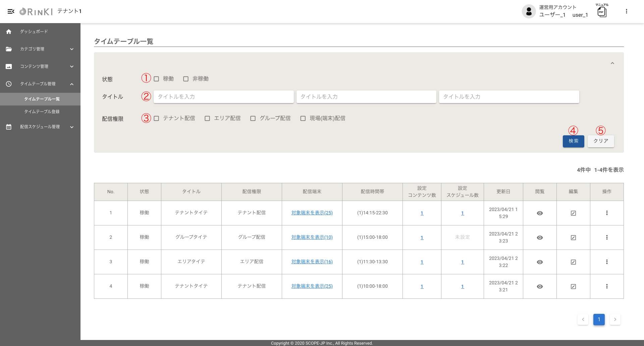Toggle the グループ配信 checkbox

[253, 119]
